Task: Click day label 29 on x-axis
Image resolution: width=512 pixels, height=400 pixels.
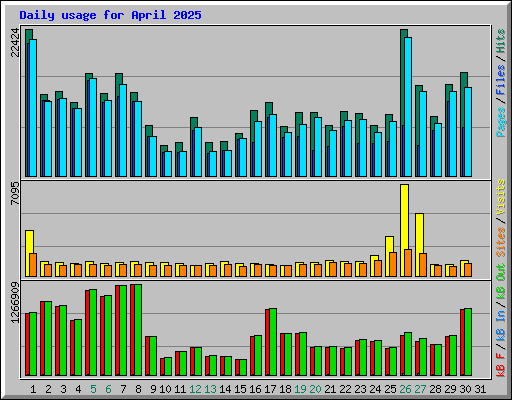Action: tap(450, 389)
